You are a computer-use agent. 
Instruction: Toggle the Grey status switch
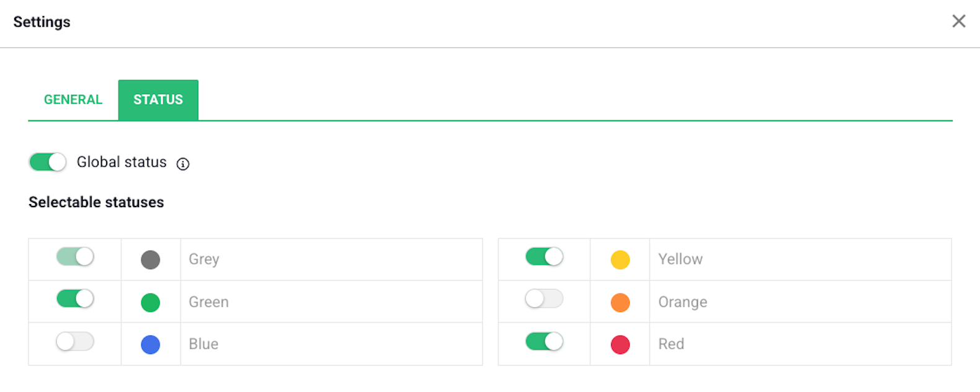[75, 256]
